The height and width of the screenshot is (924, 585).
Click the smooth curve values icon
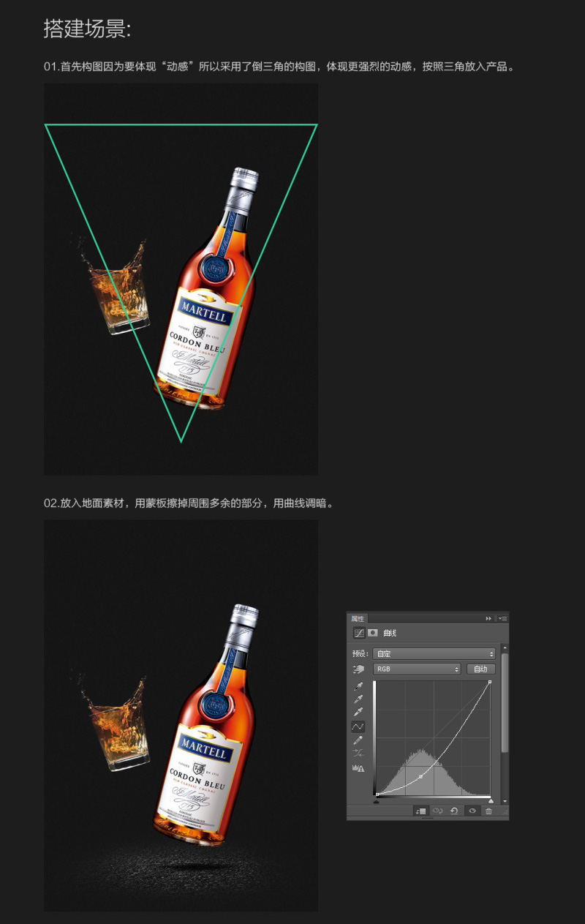(358, 753)
